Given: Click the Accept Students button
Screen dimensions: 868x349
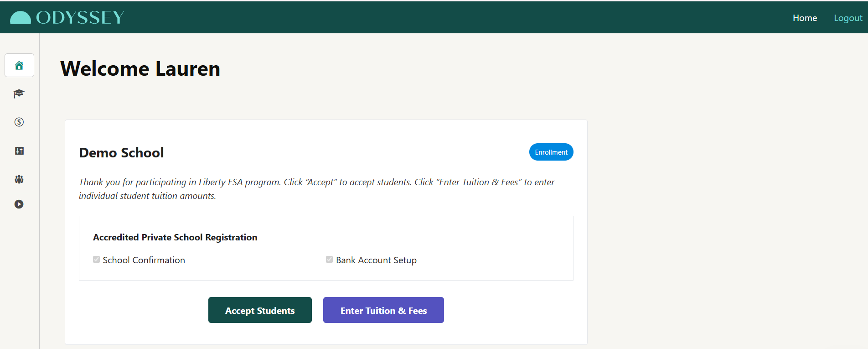Looking at the screenshot, I should tap(260, 310).
